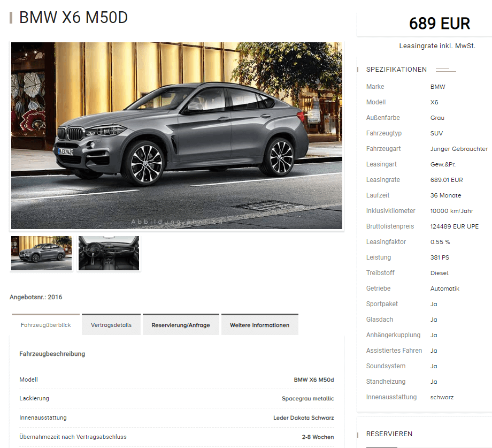Click the '2-8 Wochen' delivery time value
492x448 pixels.
coord(318,437)
